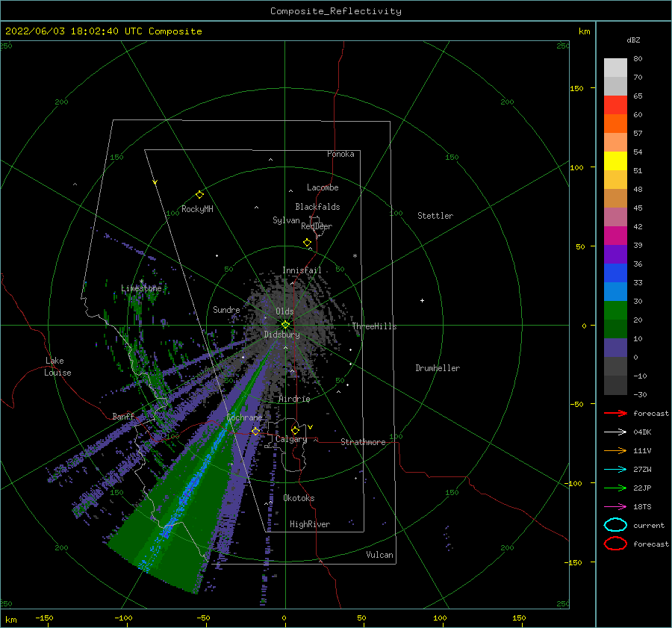
Task: Select the 65 dBZ red color swatch
Action: coord(615,105)
